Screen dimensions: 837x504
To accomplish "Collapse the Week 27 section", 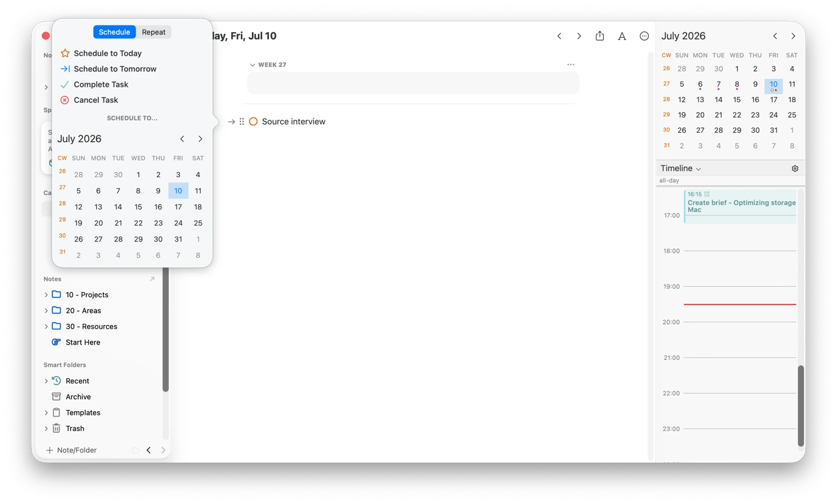I will point(252,65).
